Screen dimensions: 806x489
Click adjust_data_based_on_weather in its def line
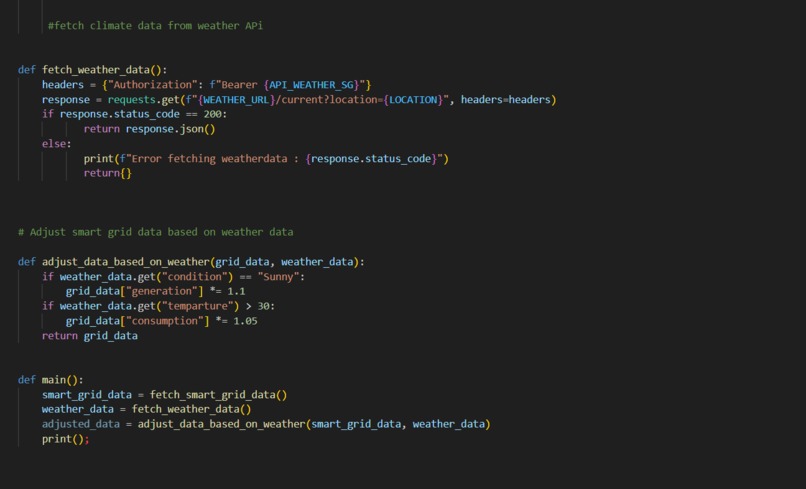coord(125,262)
